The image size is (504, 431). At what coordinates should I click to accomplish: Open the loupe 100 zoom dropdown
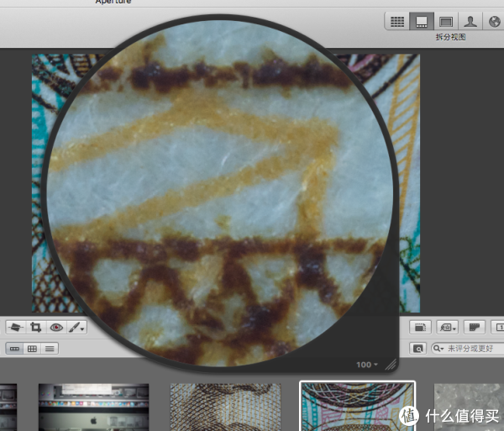[x=367, y=365]
